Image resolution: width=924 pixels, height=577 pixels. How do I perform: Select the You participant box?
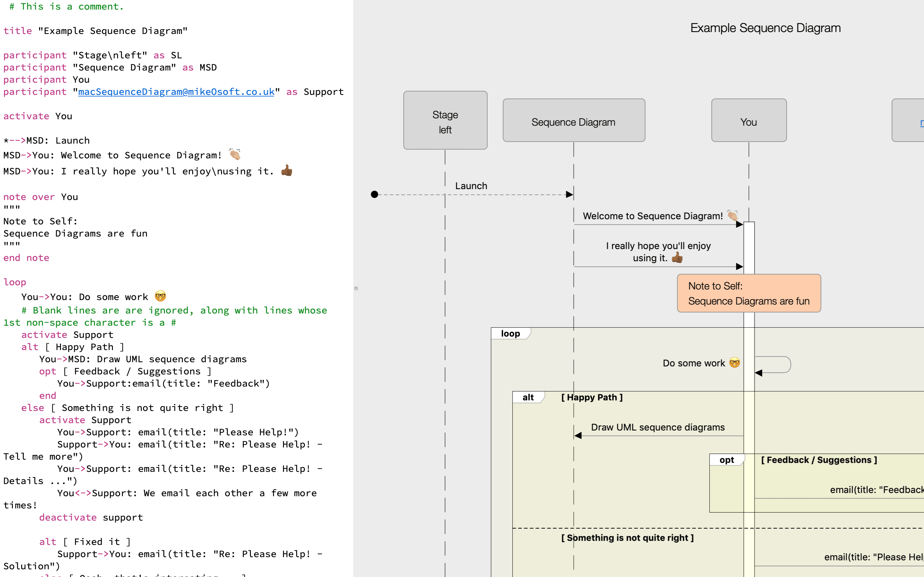coord(749,120)
